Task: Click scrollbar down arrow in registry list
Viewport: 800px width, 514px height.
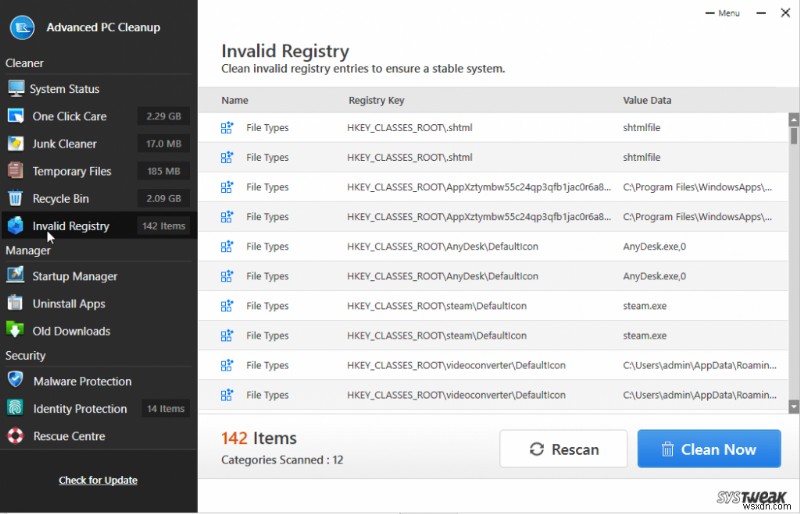Action: (x=793, y=406)
